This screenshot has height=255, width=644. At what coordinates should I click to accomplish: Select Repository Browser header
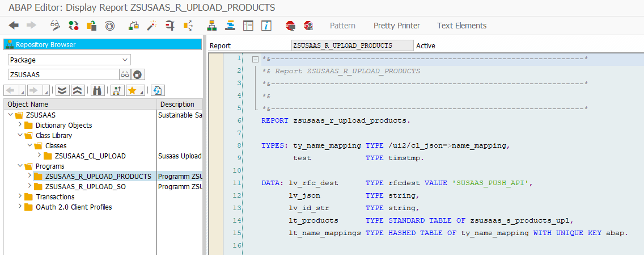pos(103,45)
